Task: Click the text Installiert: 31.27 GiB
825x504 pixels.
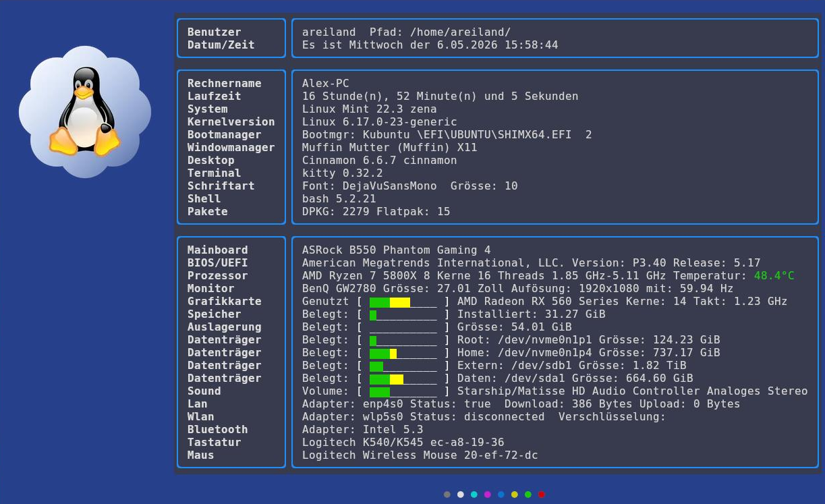Action: (x=532, y=314)
